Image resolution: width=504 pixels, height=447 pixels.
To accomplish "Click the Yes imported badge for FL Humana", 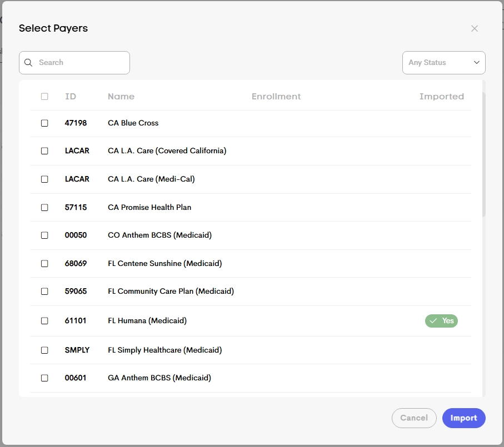I will [x=441, y=321].
